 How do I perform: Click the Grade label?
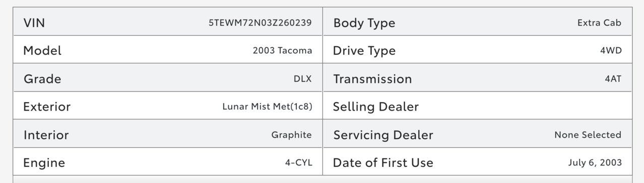tap(42, 79)
